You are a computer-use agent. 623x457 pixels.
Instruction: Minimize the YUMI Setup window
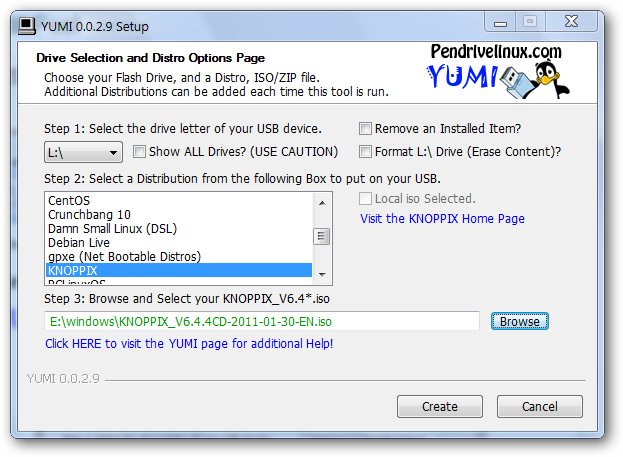(500, 21)
